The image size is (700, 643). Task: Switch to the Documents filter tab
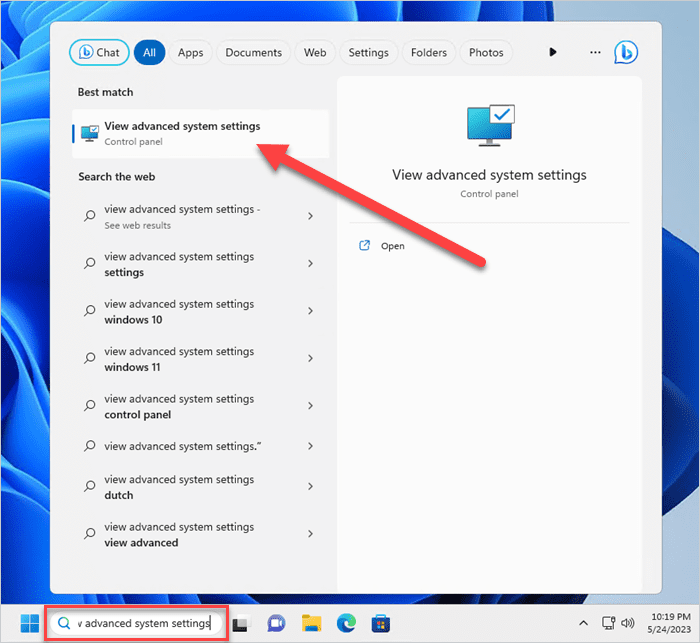[254, 53]
